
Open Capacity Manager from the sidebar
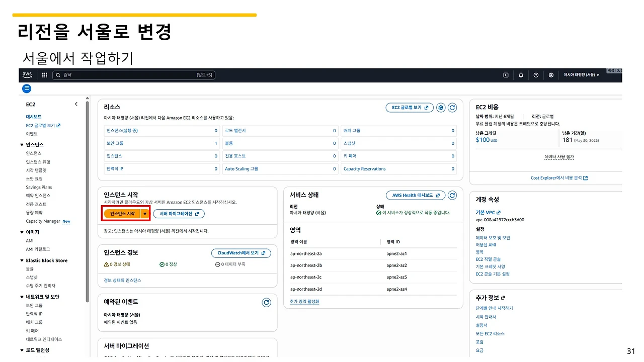(x=44, y=221)
